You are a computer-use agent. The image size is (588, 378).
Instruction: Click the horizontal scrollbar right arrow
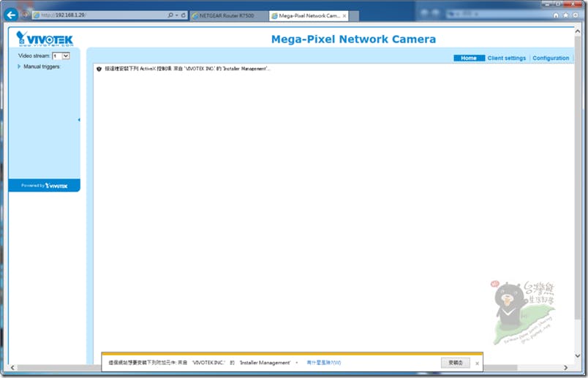pyautogui.click(x=565, y=368)
